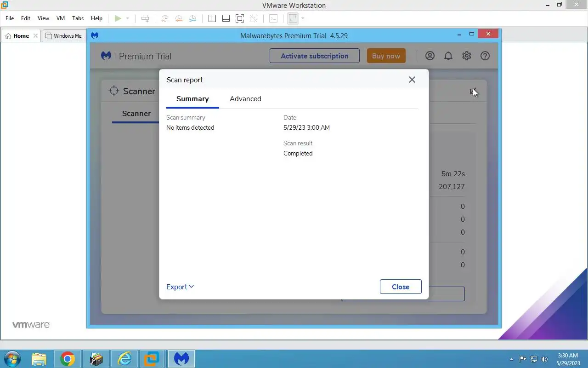Click the Action Center flag icon
The height and width of the screenshot is (368, 588).
(x=523, y=359)
